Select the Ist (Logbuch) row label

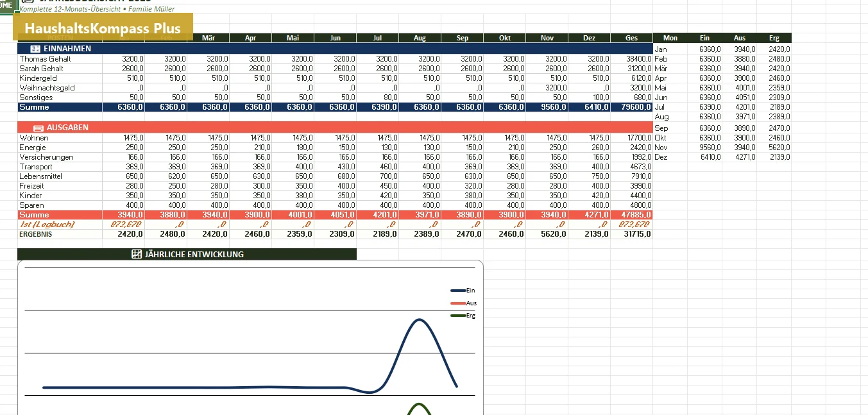[x=47, y=224]
